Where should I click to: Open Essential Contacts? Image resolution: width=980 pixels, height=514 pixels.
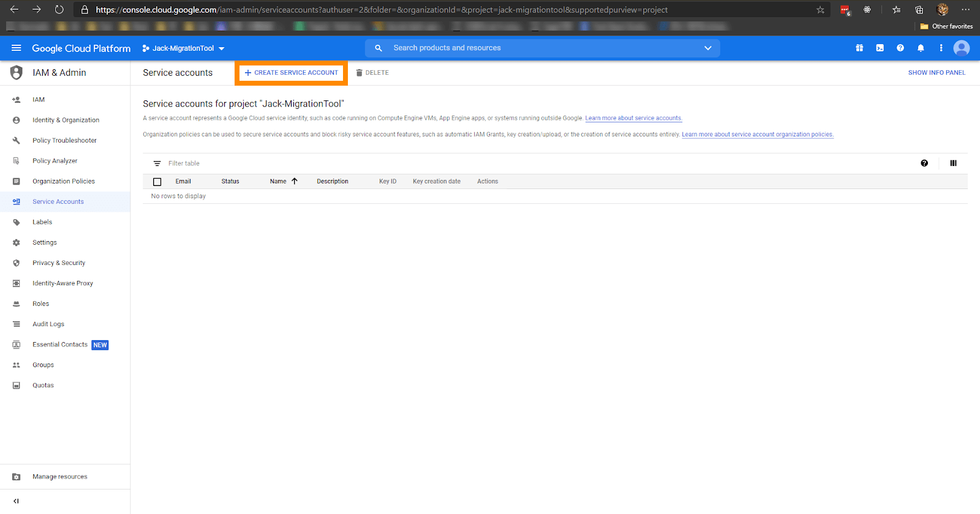pyautogui.click(x=60, y=345)
